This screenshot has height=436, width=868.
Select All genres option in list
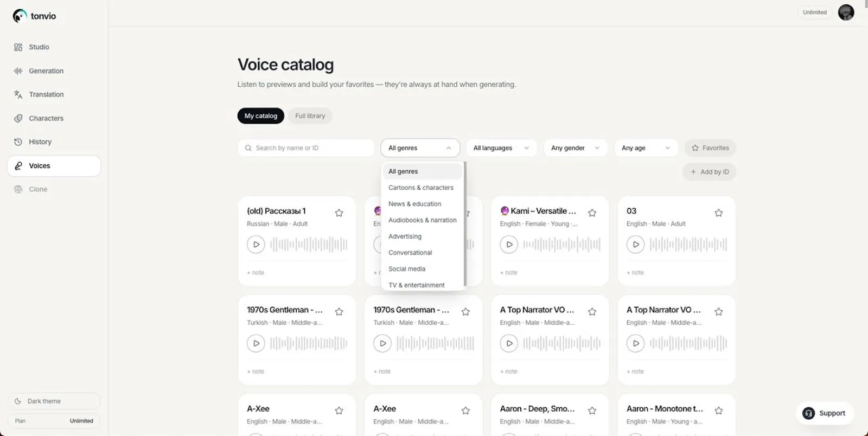tap(422, 171)
